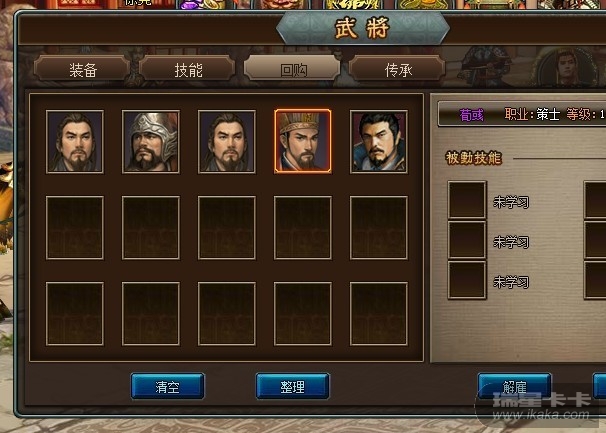Click last empty slot in second row
The image size is (606, 433).
(x=378, y=228)
